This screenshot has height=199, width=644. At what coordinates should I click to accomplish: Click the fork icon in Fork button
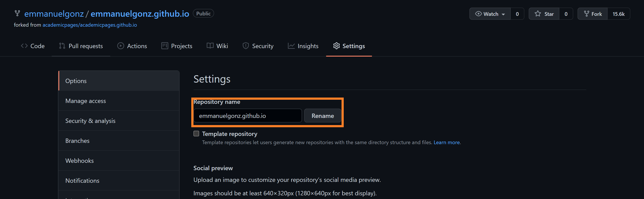[x=586, y=14]
